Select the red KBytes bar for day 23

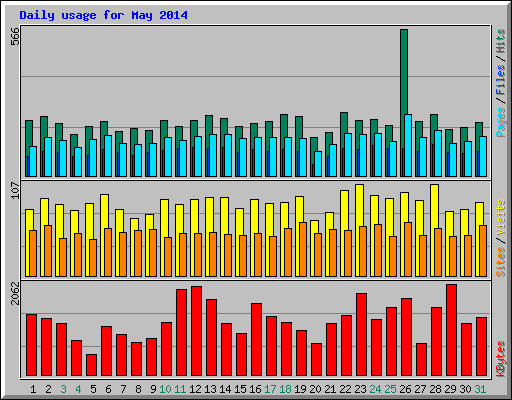coord(361,335)
